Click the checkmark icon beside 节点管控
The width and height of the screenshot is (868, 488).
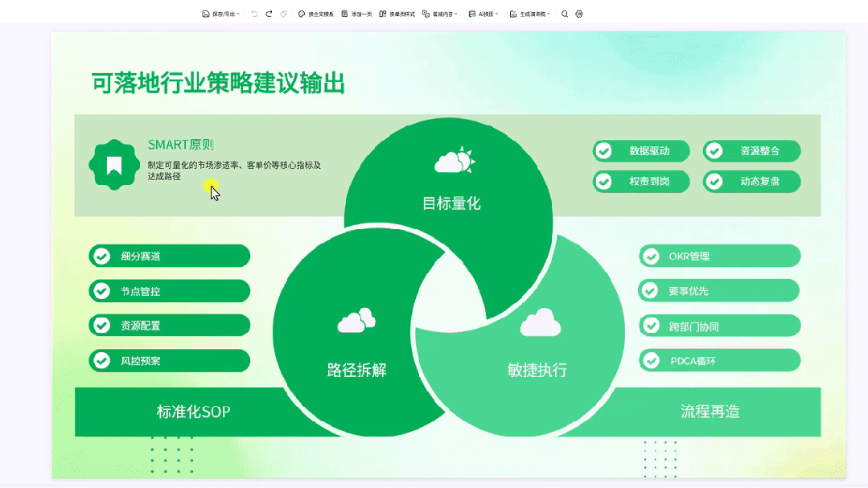point(102,291)
